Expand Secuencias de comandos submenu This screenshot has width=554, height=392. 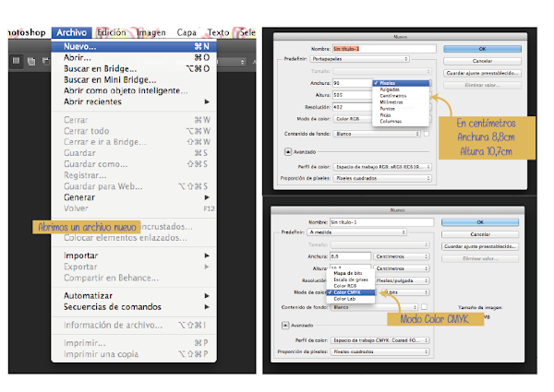coord(134,307)
